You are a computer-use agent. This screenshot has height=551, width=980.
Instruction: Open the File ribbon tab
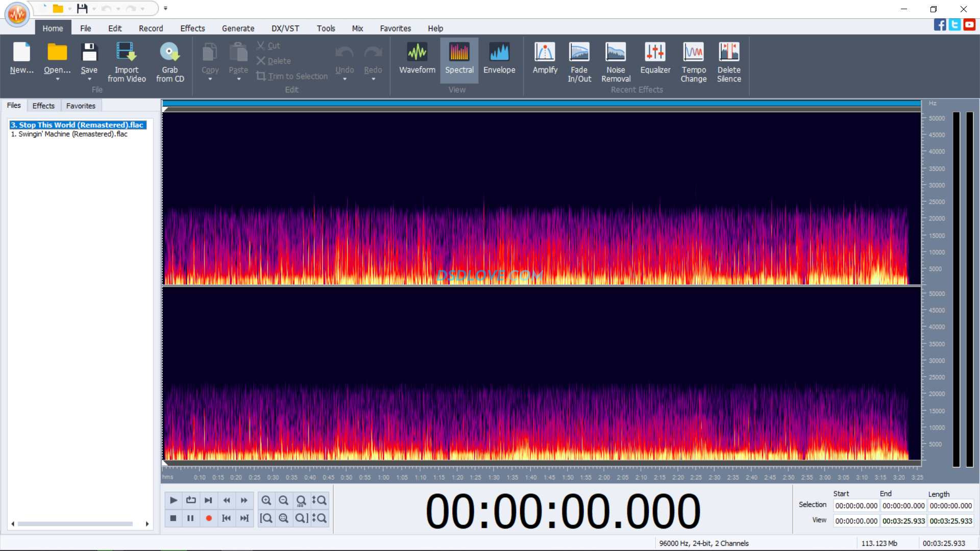point(85,29)
